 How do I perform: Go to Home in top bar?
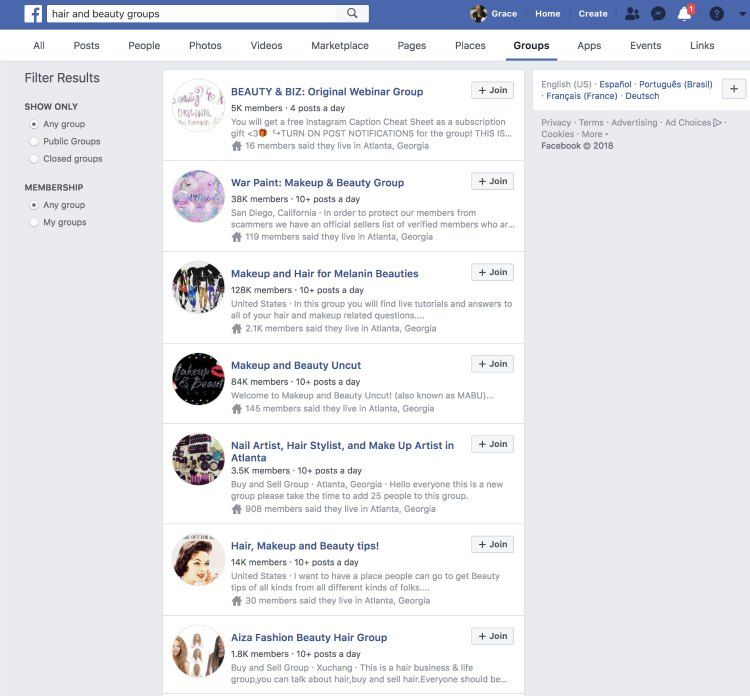(x=548, y=14)
